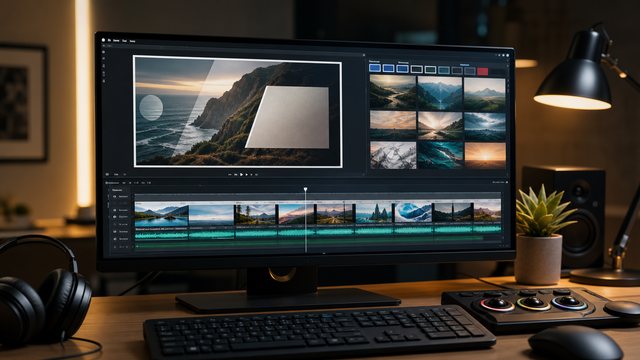This screenshot has width=640, height=360.
Task: Click the topmost icon in the left tool strip
Action: pos(104,52)
